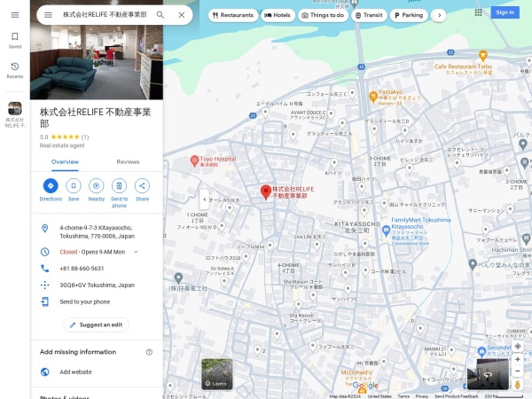The height and width of the screenshot is (399, 532).
Task: Expand opening hours dropdown arrow
Action: (x=136, y=252)
